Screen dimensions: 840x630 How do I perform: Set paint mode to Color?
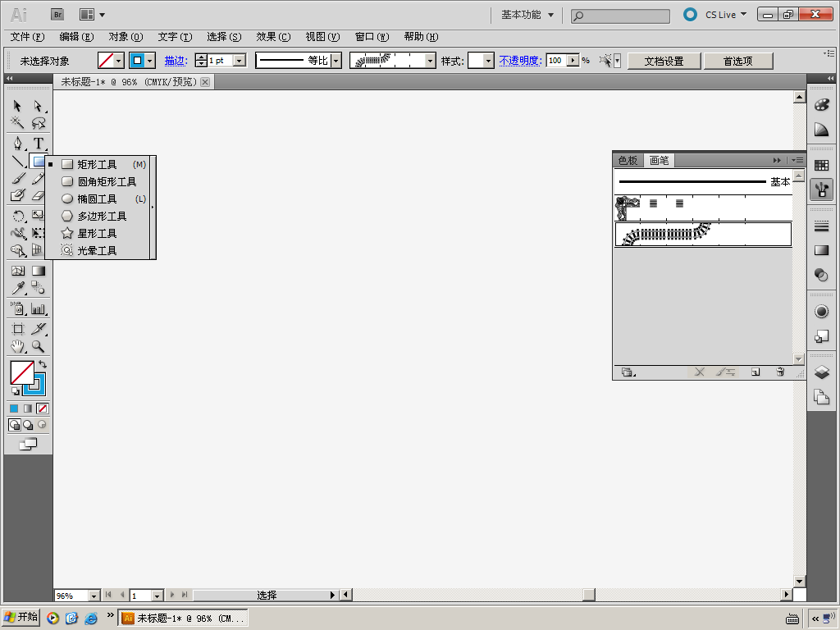coord(14,409)
